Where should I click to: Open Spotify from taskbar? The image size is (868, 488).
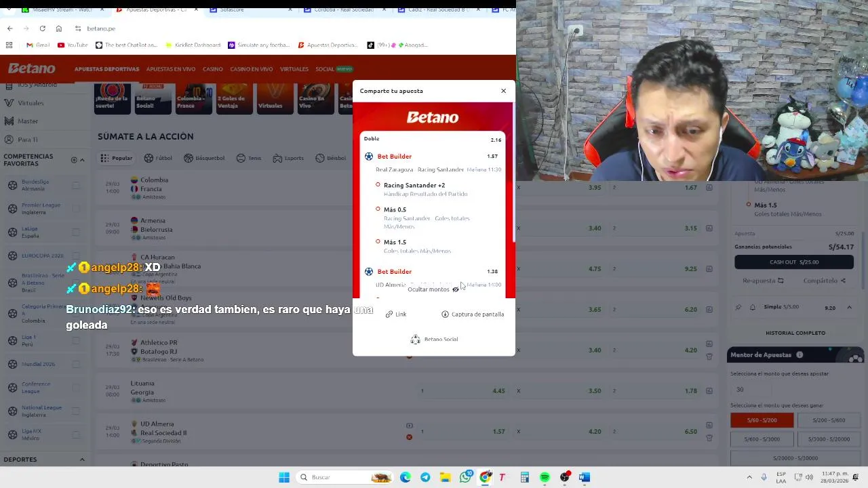[545, 477]
